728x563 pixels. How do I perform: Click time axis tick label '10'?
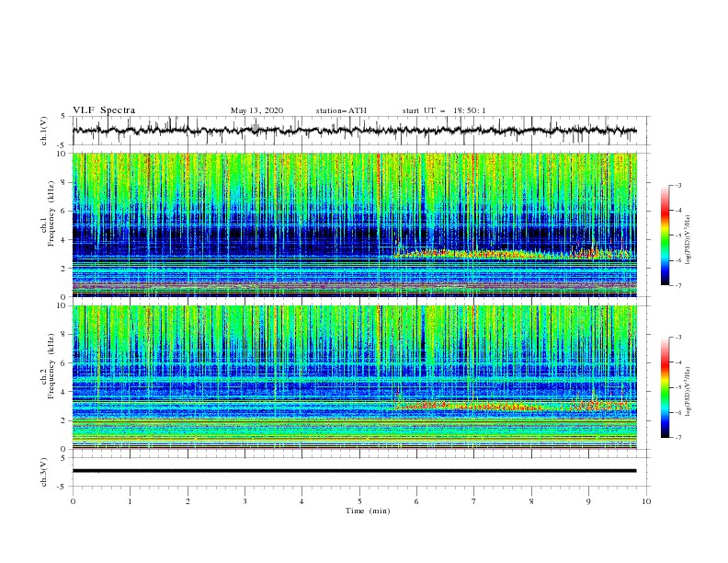click(646, 501)
